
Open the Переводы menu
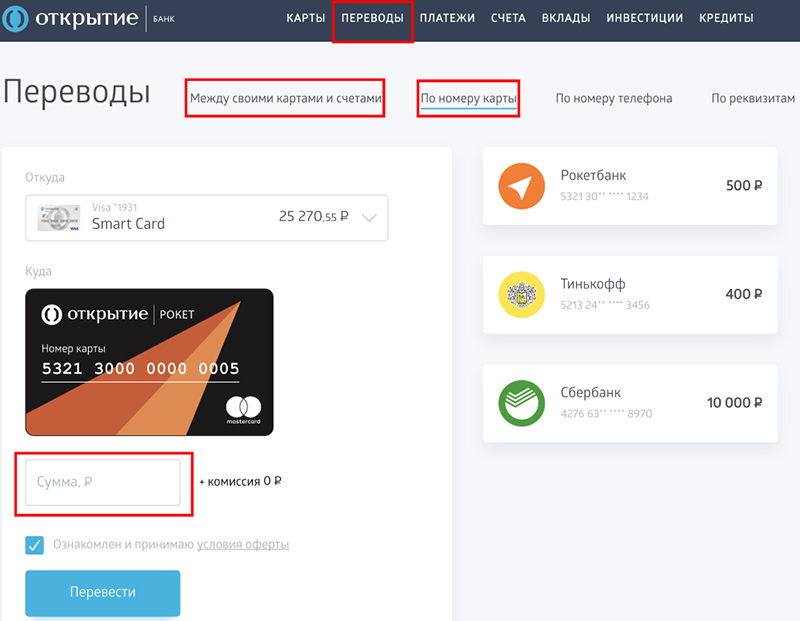click(372, 18)
